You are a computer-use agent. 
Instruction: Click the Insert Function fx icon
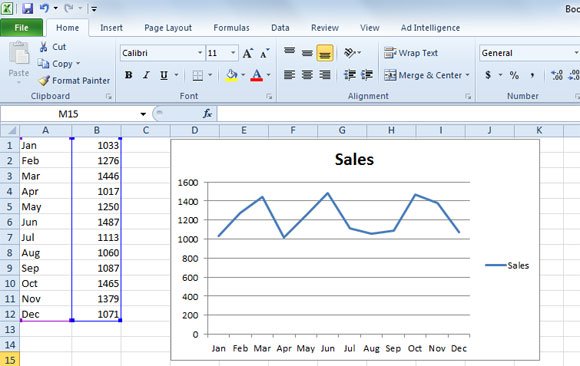coord(208,114)
